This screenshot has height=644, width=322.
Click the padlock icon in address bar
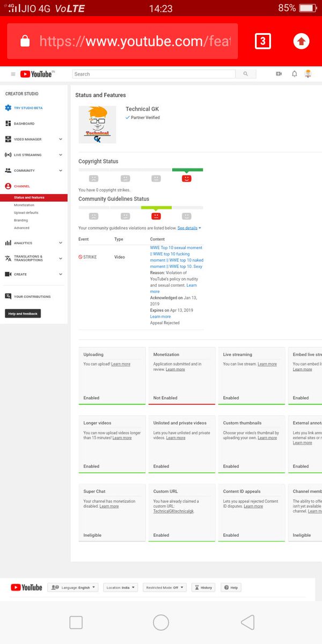25,41
